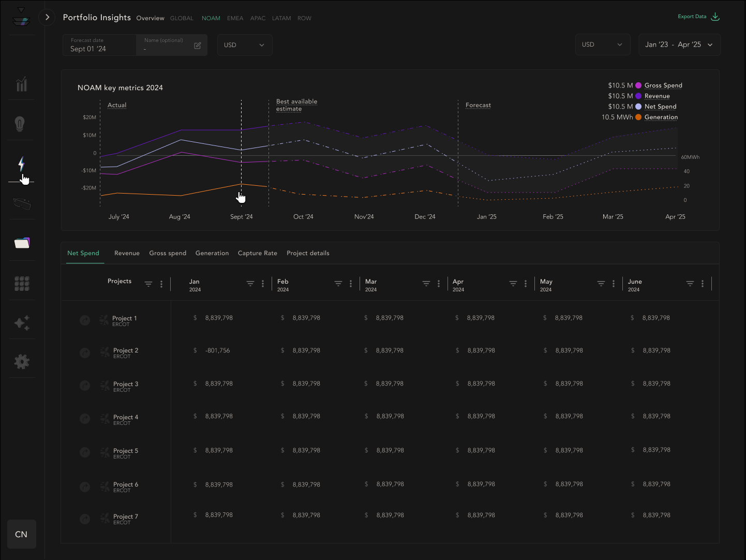Click the round icon beside Project 1

click(x=85, y=320)
